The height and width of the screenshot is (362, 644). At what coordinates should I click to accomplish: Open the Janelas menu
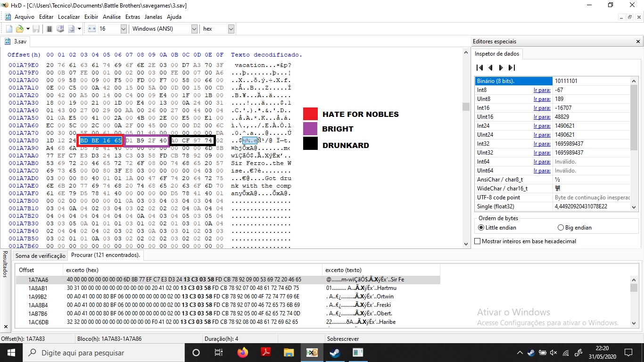[153, 16]
